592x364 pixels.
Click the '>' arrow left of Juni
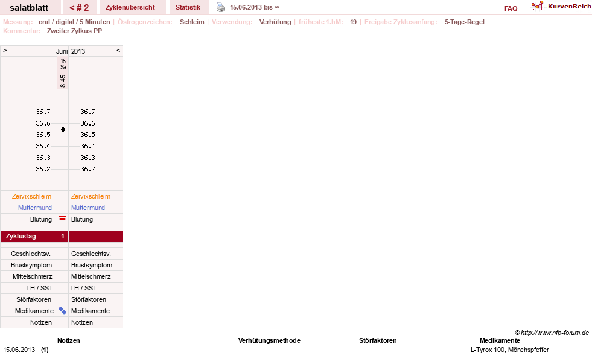coord(5,50)
